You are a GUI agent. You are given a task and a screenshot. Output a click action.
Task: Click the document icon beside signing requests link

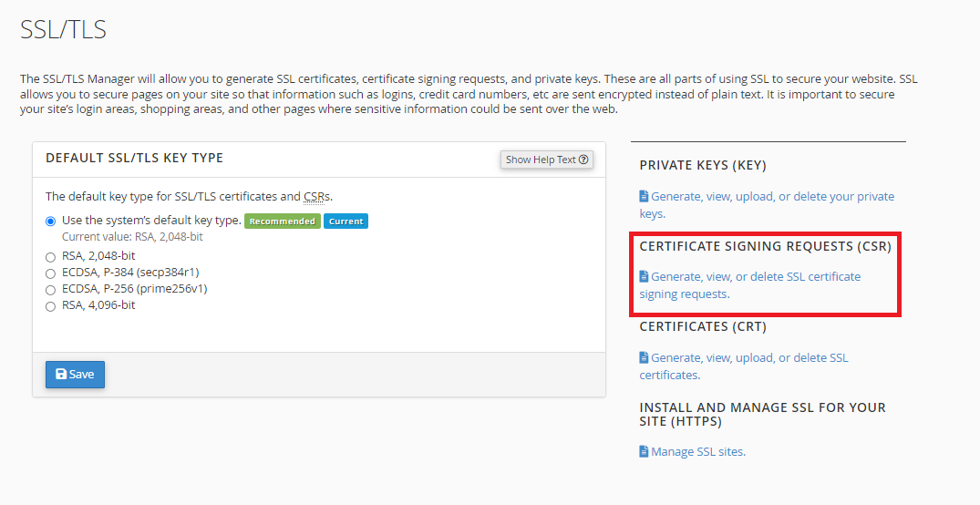point(644,276)
